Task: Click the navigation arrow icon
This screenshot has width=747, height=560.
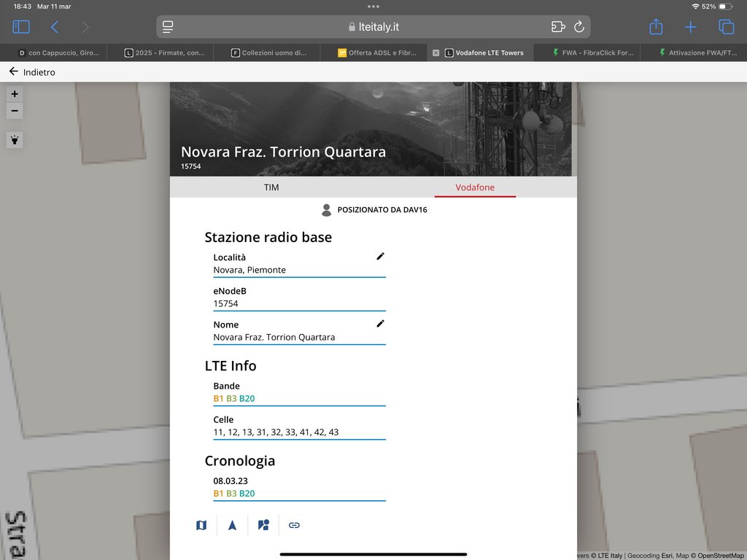Action: 232,525
